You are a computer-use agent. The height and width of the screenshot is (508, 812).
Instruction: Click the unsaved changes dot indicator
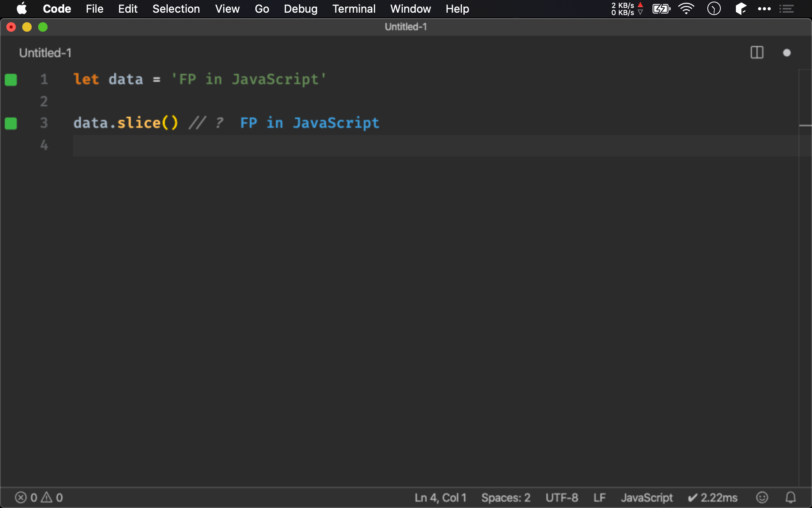[787, 53]
